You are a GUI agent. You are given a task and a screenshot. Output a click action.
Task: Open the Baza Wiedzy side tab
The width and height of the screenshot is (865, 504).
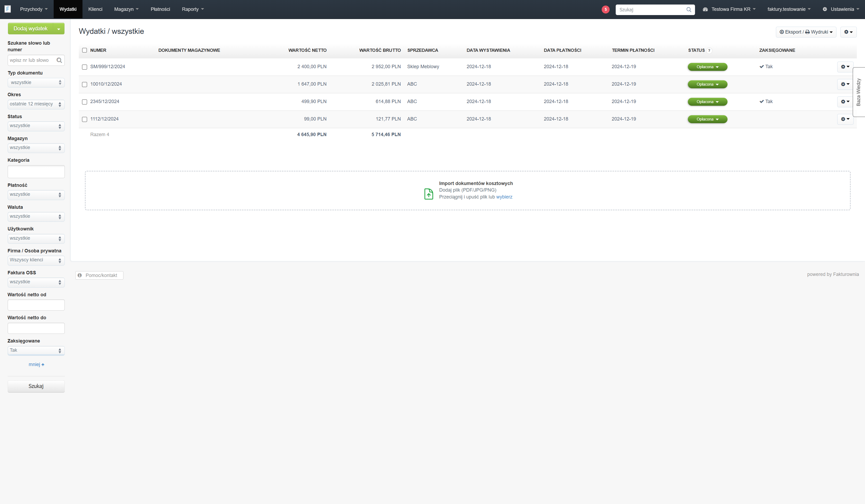(858, 92)
